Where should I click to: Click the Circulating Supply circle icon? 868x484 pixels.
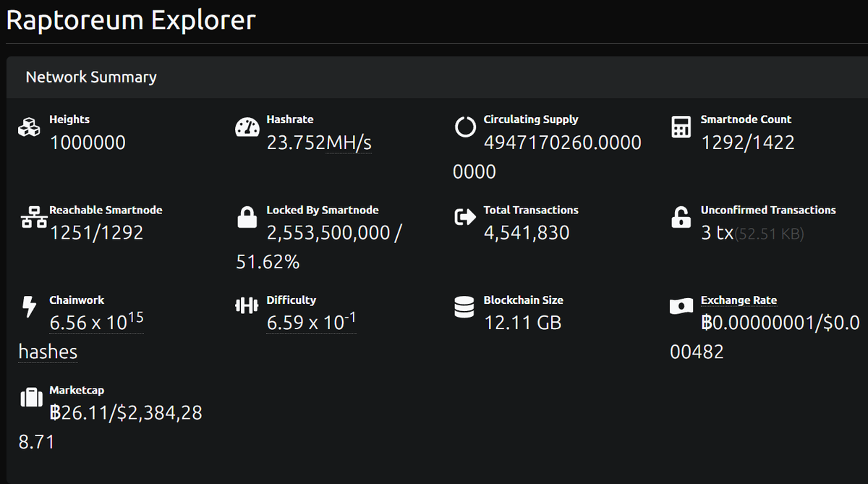tap(464, 128)
